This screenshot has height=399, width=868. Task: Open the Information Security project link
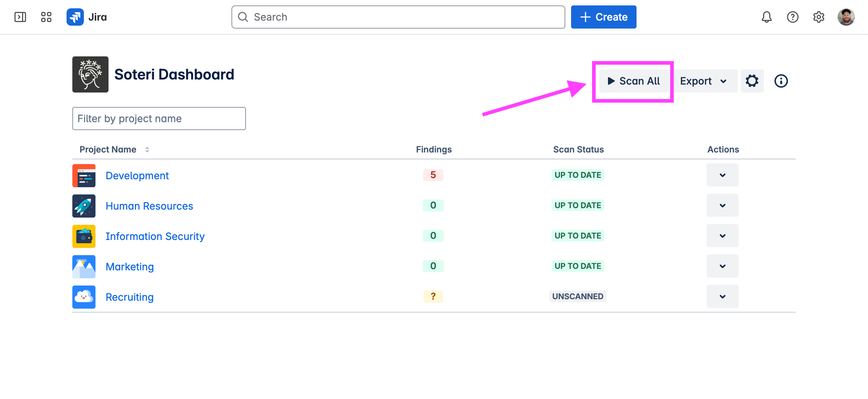(x=155, y=236)
